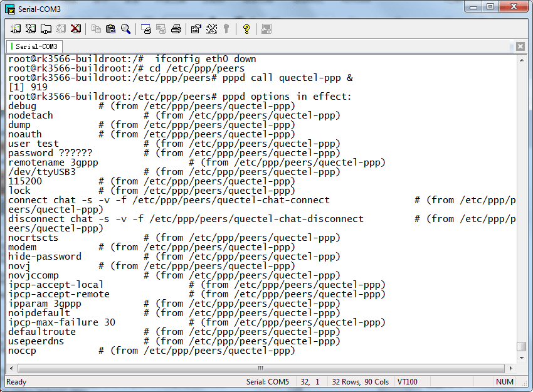Connect in a new tab

coord(46,28)
